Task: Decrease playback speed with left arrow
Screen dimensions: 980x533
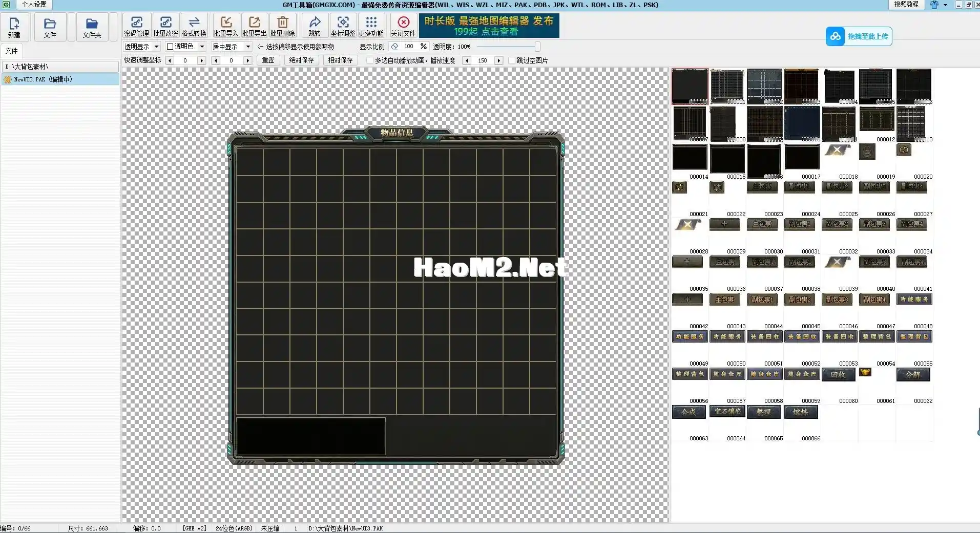Action: pyautogui.click(x=466, y=60)
